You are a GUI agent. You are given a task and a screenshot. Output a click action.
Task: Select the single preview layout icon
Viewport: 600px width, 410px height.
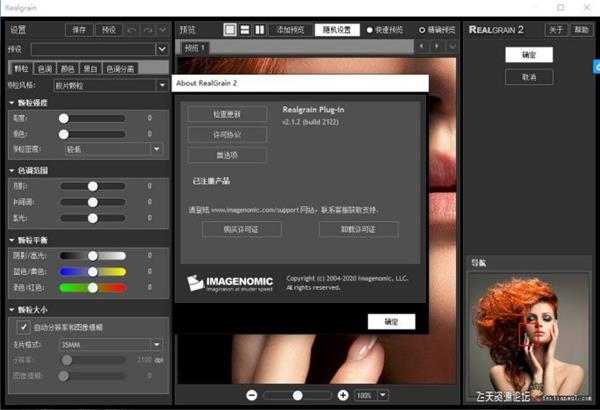[x=230, y=30]
